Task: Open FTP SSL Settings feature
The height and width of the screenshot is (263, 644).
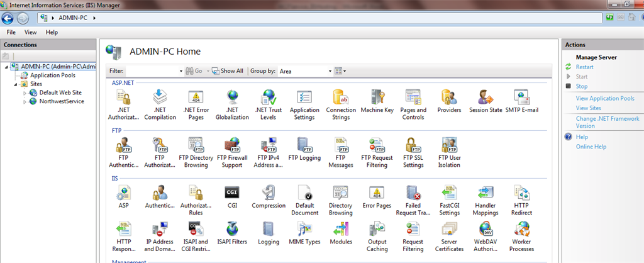Action: [413, 152]
